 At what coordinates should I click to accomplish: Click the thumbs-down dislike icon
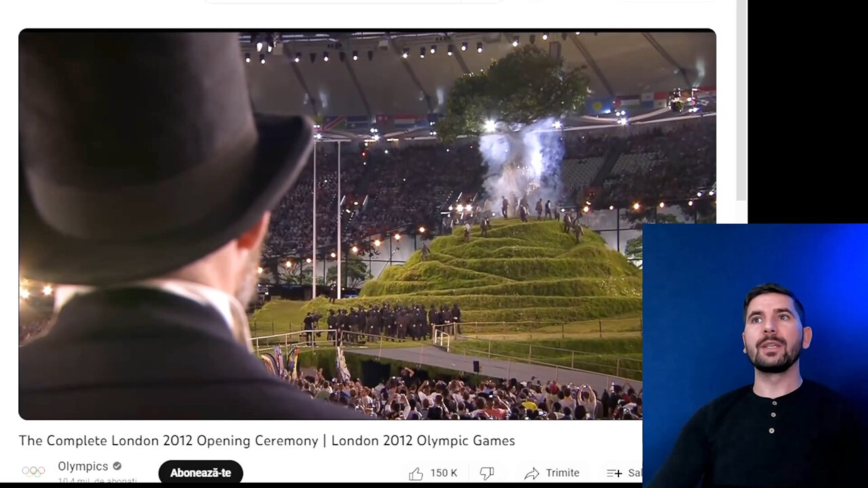click(487, 473)
